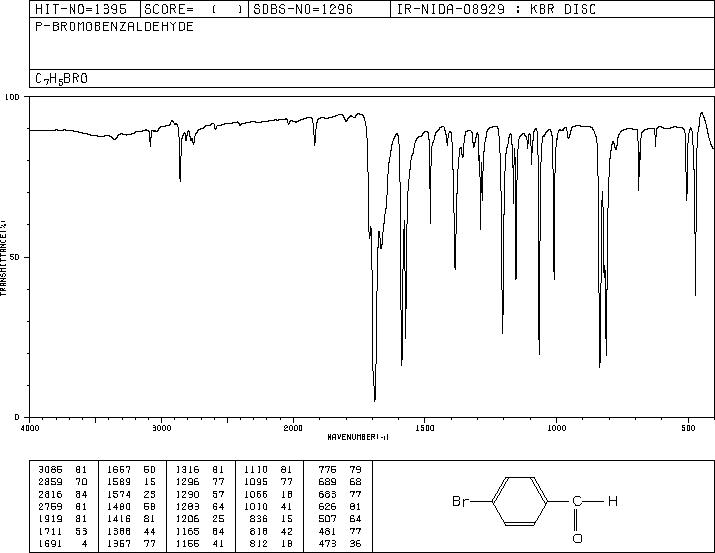Click the 0 transmittance axis label
The image size is (715, 553).
point(17,417)
